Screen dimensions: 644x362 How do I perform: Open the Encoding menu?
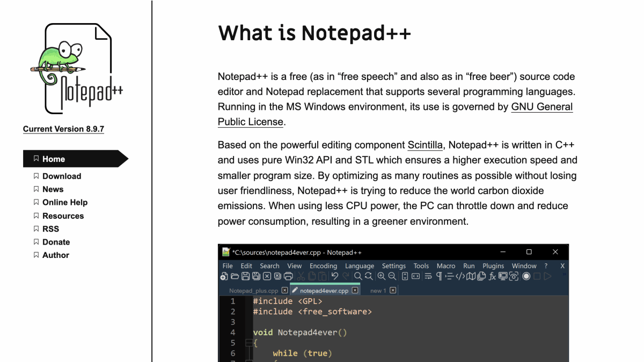point(323,266)
